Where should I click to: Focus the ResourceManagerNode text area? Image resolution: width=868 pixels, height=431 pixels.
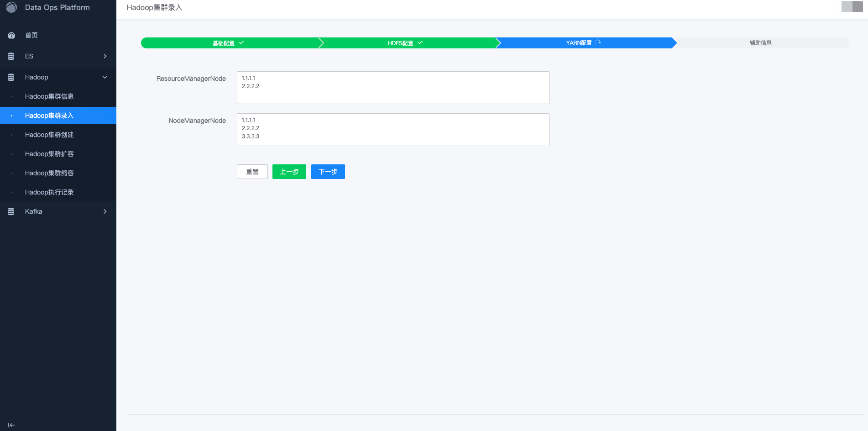tap(393, 88)
